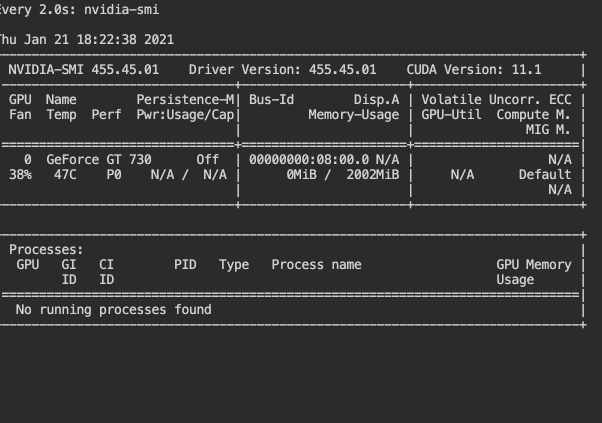Click the 'Bus-Id' column header
The width and height of the screenshot is (602, 423).
pos(271,100)
